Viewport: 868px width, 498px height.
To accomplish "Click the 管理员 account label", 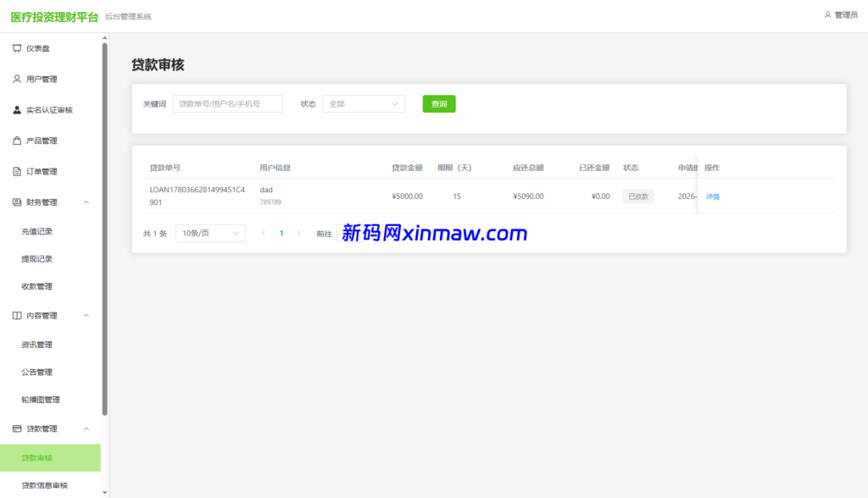I will coord(847,15).
